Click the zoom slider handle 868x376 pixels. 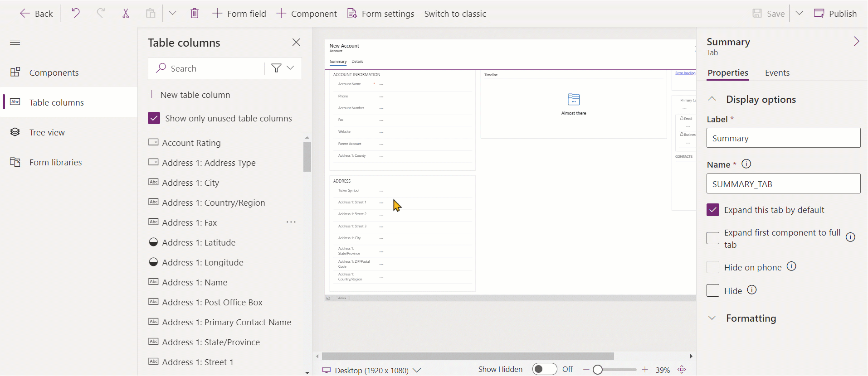point(598,370)
